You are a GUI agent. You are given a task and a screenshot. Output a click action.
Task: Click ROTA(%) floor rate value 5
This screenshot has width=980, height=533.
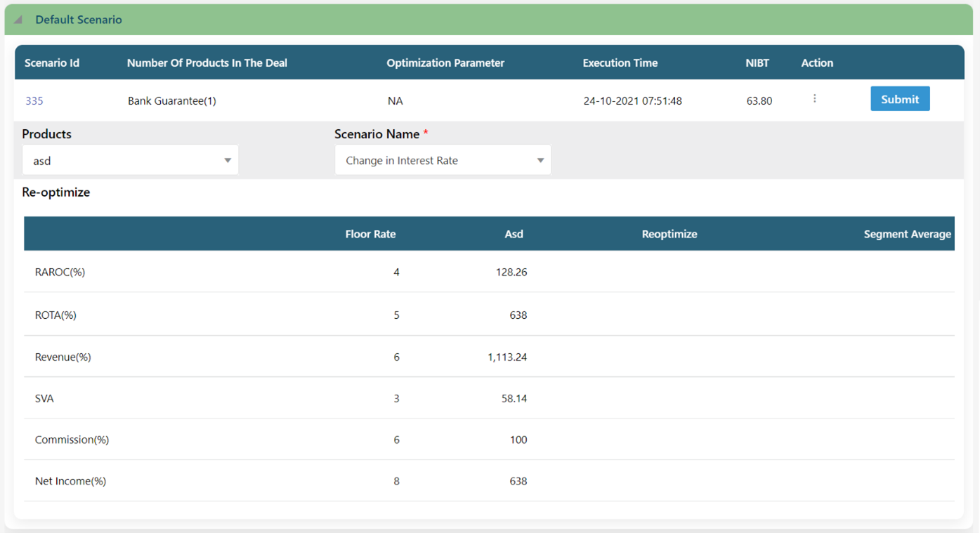click(396, 315)
